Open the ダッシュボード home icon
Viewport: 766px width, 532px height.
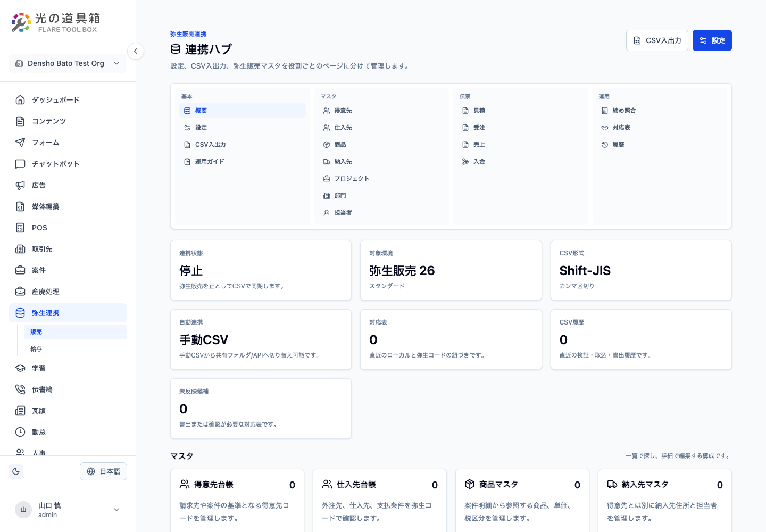point(20,100)
